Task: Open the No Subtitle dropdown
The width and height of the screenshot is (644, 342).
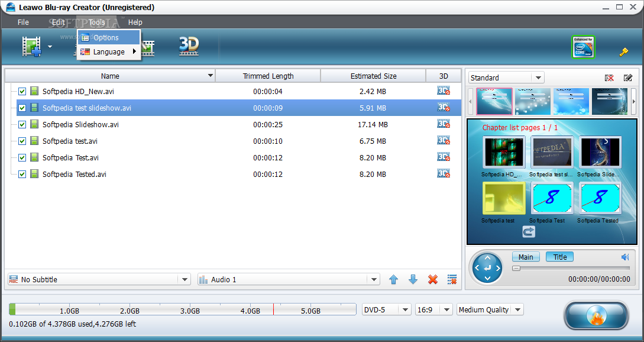Action: coord(185,279)
